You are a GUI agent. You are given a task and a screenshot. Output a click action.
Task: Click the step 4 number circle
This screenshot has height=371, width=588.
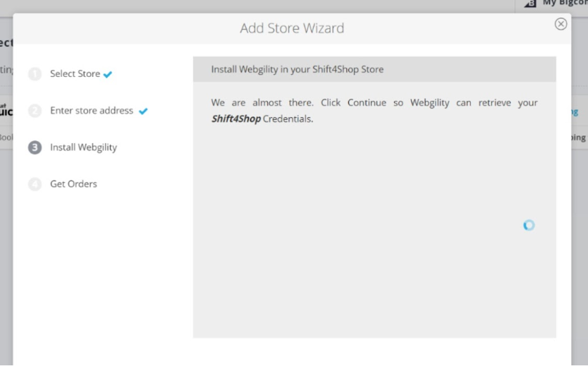point(35,184)
